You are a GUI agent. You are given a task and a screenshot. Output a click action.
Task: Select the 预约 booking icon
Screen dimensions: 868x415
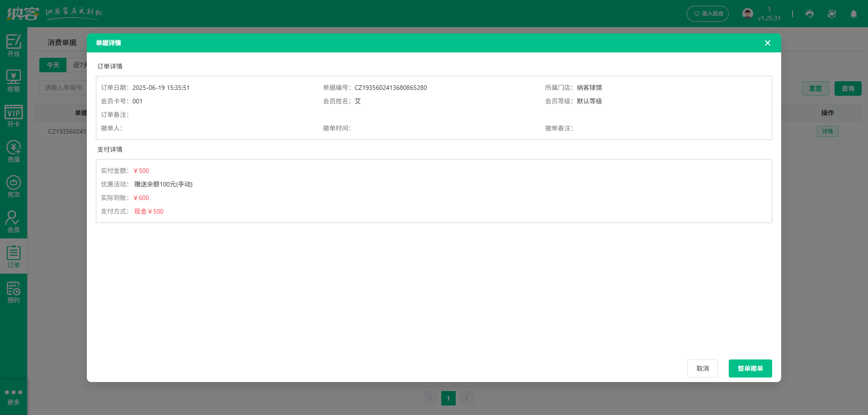[14, 291]
